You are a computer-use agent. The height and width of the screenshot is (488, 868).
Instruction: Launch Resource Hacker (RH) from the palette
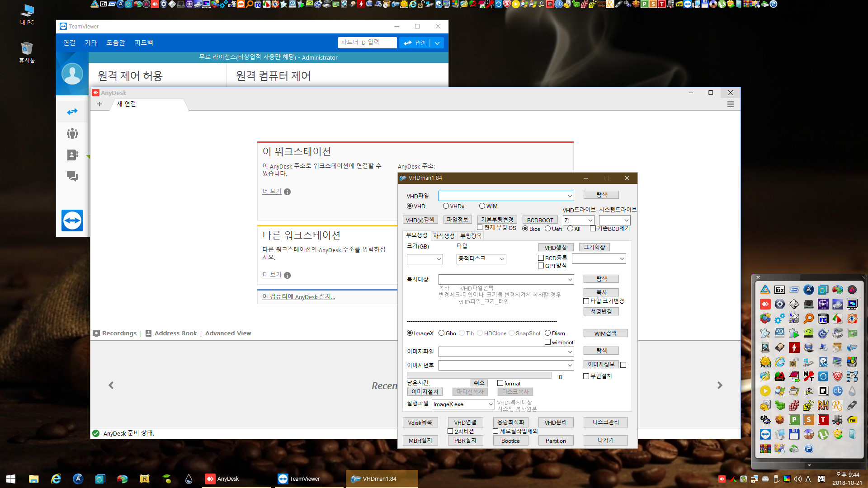point(823,405)
